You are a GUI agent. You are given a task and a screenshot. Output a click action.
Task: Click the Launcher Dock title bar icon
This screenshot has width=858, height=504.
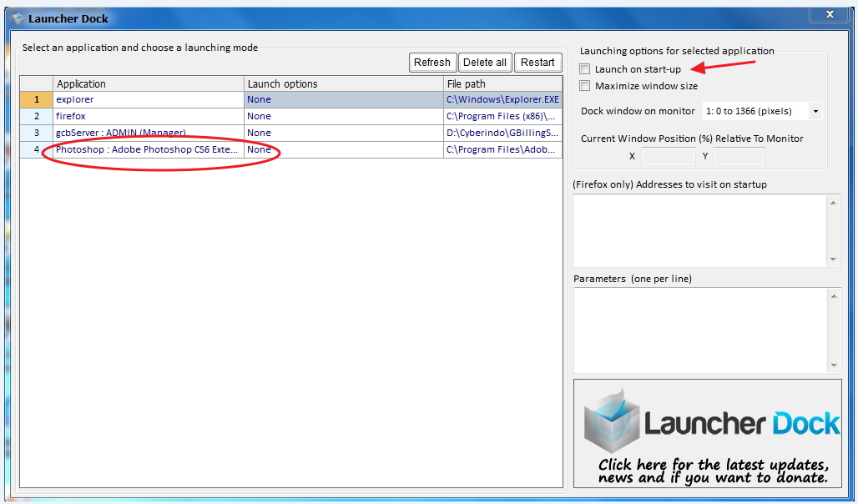pos(17,18)
